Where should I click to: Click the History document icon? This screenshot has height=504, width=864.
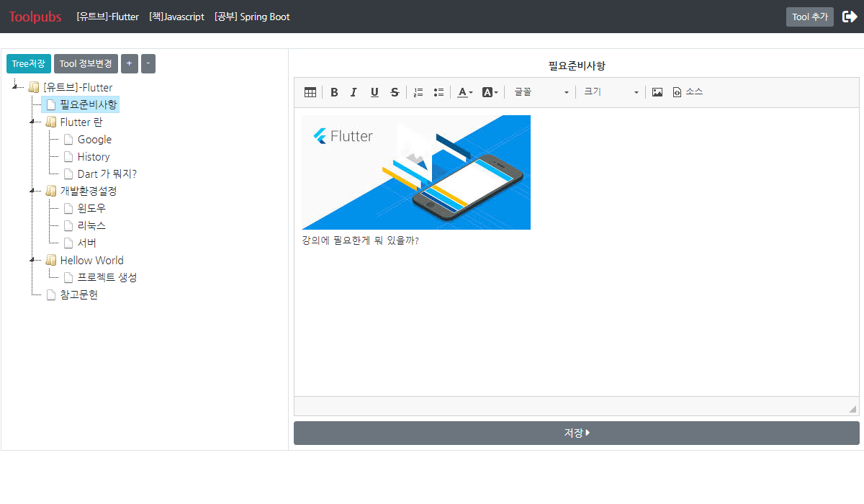[x=68, y=157]
